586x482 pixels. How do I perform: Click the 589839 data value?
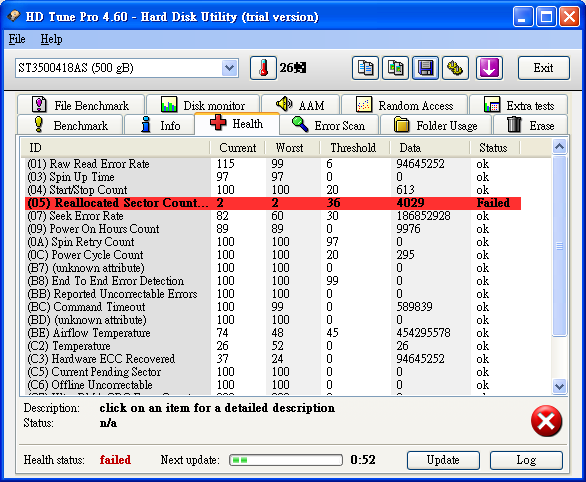414,307
